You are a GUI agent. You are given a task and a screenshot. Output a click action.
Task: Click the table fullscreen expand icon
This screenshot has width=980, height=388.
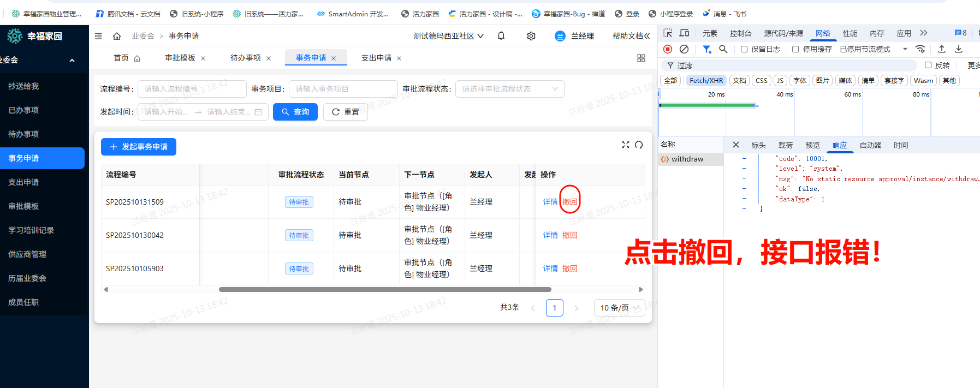(x=626, y=145)
